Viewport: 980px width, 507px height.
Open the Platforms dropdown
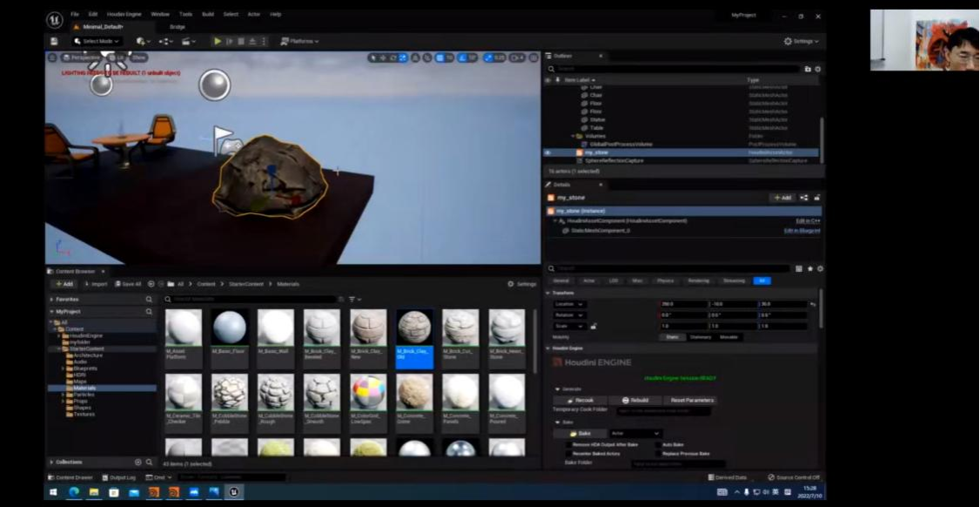tap(299, 41)
